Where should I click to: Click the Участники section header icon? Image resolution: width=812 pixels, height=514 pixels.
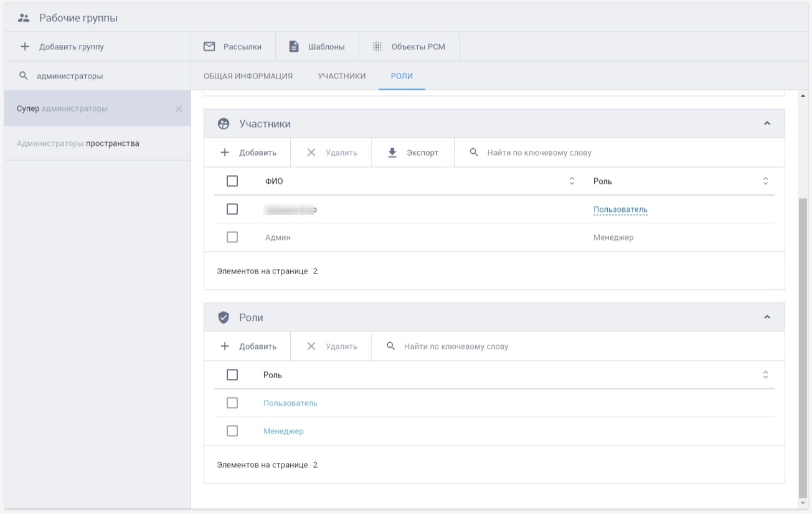224,124
